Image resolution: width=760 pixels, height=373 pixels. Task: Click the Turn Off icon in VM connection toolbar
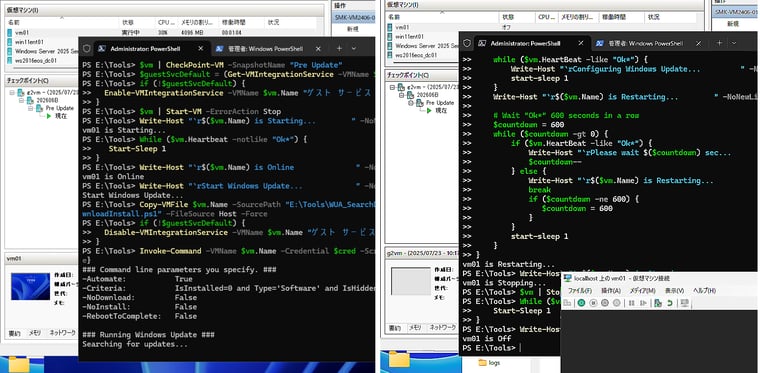point(593,303)
